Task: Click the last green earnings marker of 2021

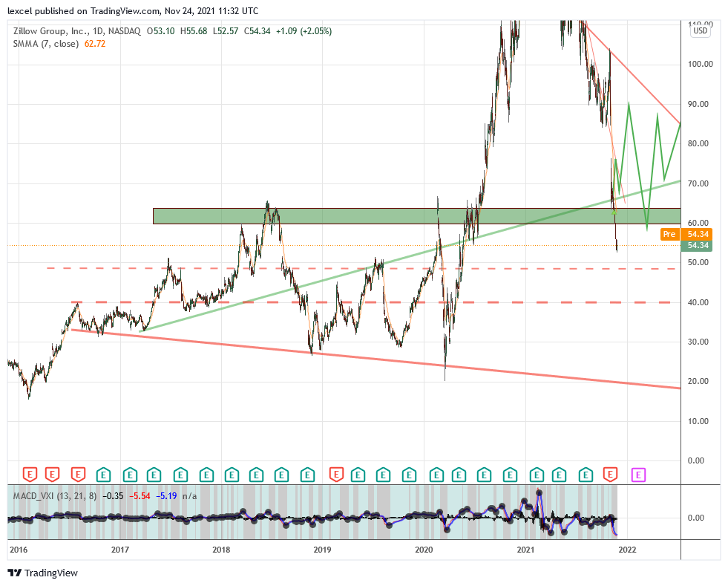Action: pos(586,475)
